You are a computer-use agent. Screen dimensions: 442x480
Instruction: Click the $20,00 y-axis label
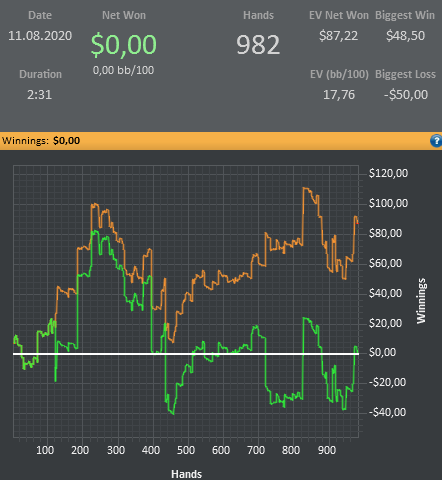coord(385,323)
